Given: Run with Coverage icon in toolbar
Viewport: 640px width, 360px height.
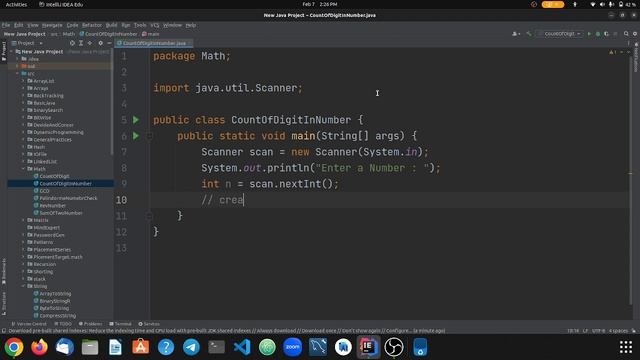Looking at the screenshot, I should click(607, 34).
